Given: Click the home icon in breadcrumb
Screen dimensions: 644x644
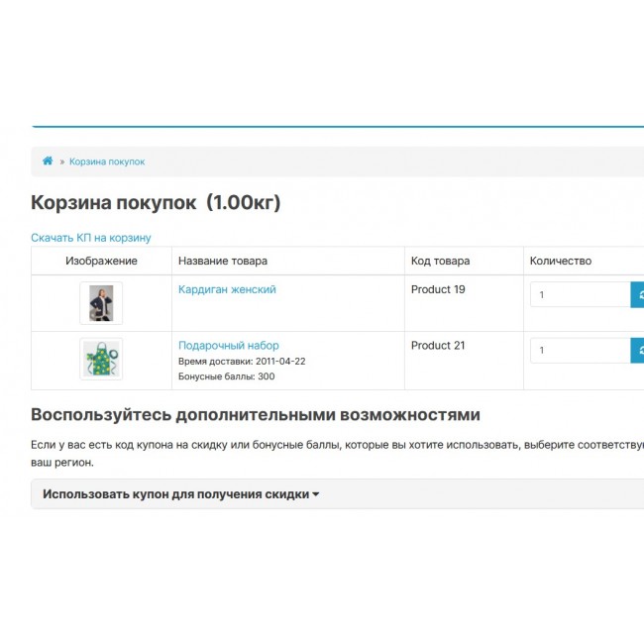Looking at the screenshot, I should point(48,161).
